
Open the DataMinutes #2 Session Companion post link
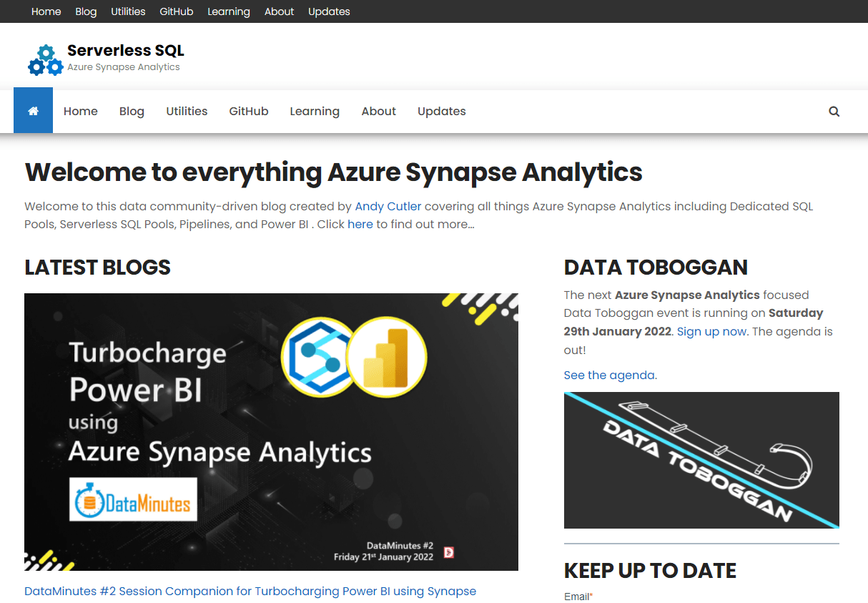(x=250, y=591)
